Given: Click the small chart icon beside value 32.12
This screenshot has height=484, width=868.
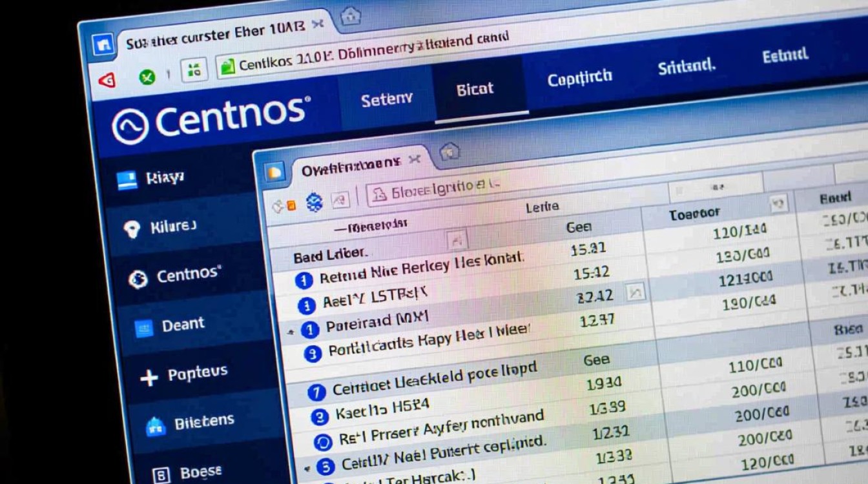Looking at the screenshot, I should coord(635,294).
